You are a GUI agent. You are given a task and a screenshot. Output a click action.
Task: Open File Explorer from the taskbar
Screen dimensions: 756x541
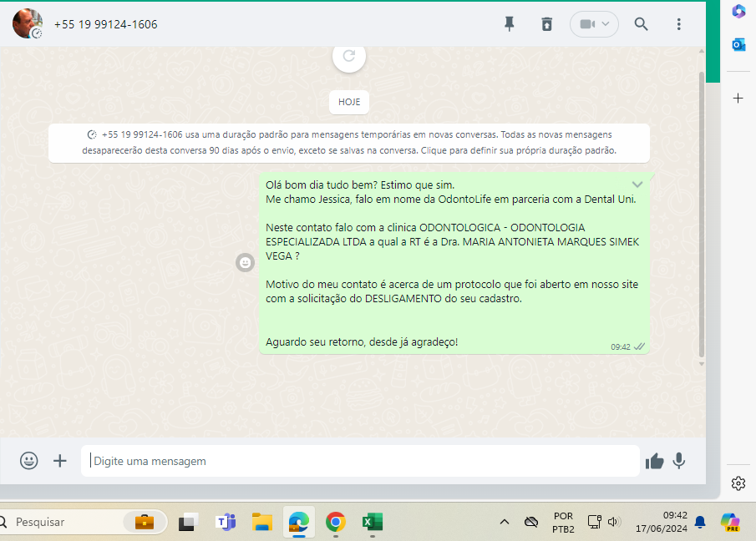pos(262,522)
